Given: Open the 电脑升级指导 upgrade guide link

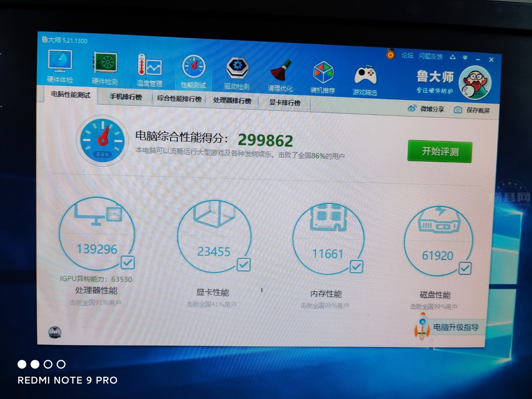Looking at the screenshot, I should tap(456, 327).
